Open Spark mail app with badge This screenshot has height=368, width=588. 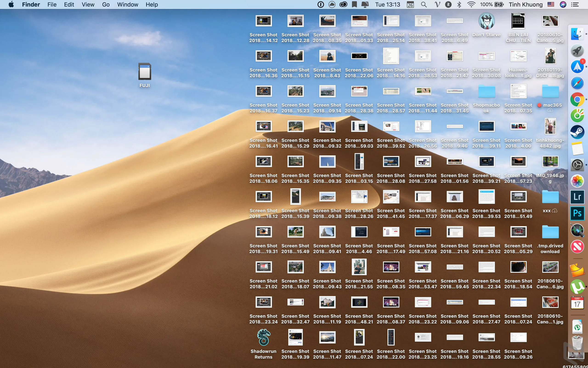[577, 66]
